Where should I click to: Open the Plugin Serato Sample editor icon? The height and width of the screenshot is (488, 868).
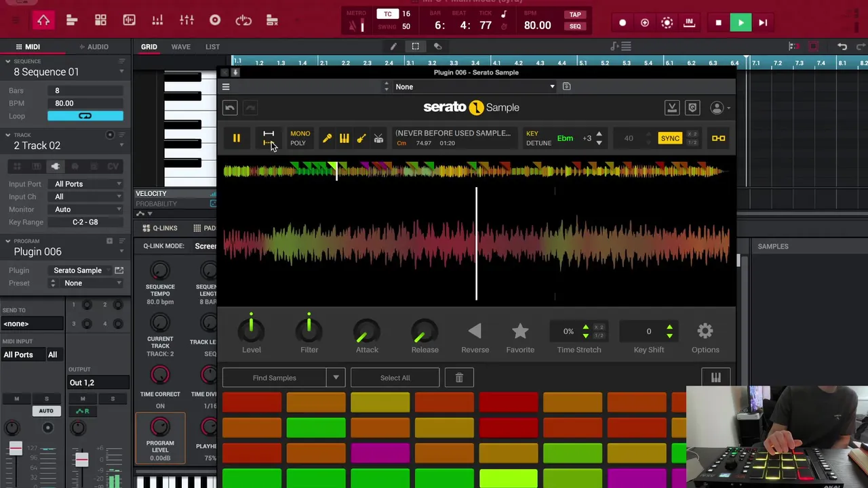pyautogui.click(x=119, y=270)
